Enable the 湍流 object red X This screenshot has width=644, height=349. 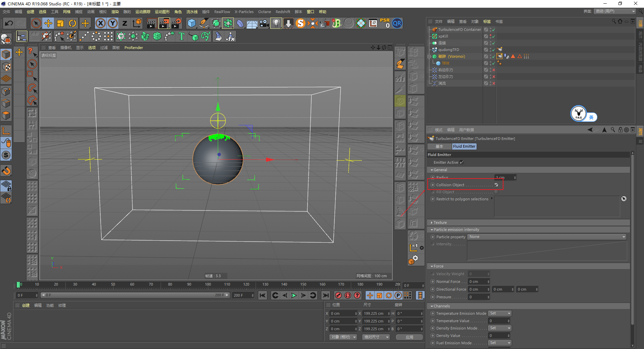tap(494, 83)
